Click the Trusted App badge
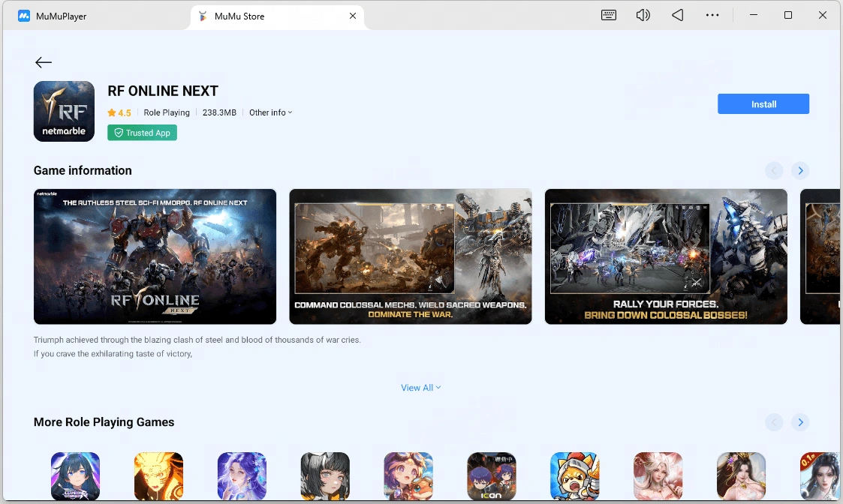This screenshot has width=843, height=504. (142, 133)
